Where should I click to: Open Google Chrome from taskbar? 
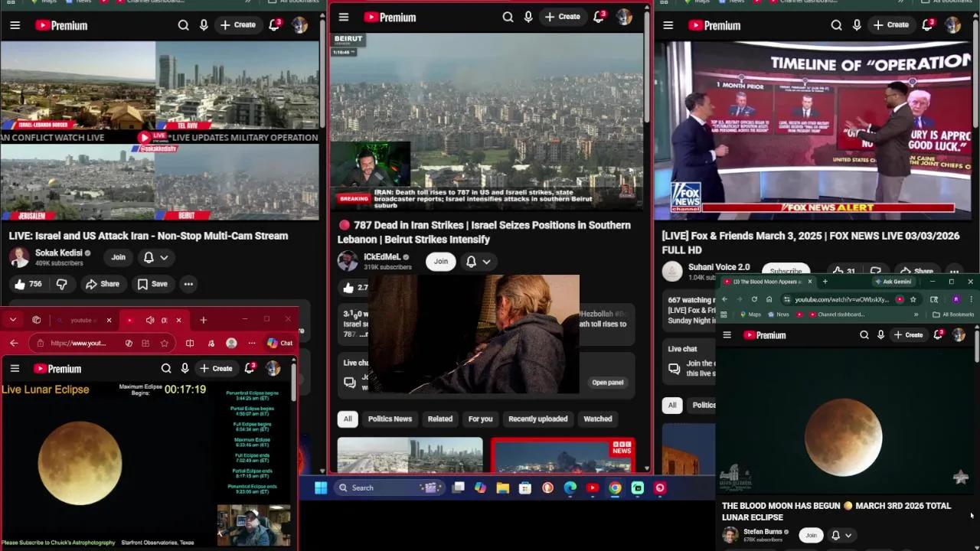615,487
